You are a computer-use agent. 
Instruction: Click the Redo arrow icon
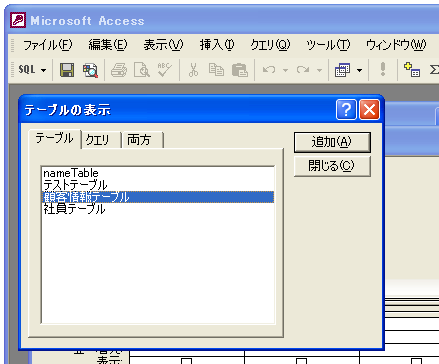point(303,70)
